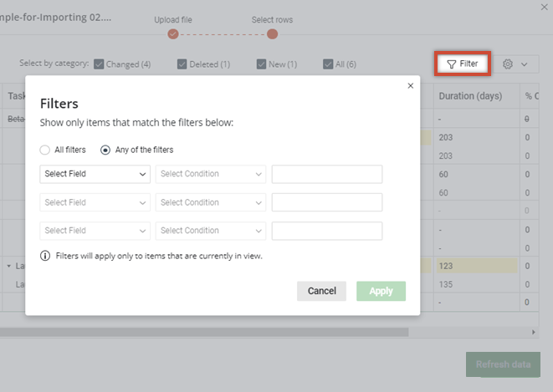The width and height of the screenshot is (553, 392).
Task: Toggle the All (6) checkbox
Action: point(328,64)
